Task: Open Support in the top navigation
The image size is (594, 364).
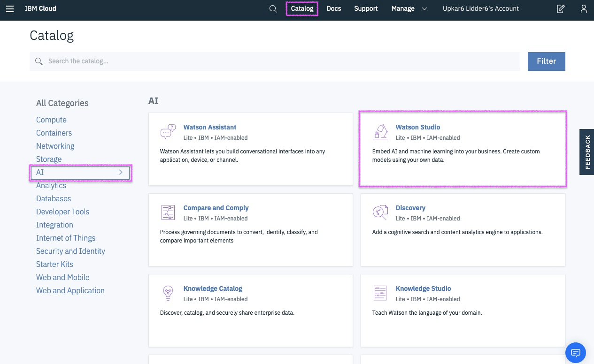Action: 366,8
